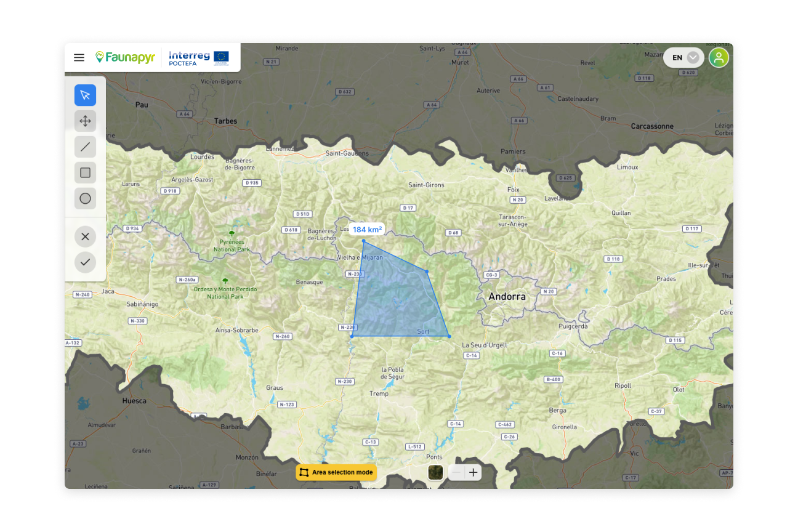
Task: Click the Area selection mode badge
Action: (x=336, y=472)
